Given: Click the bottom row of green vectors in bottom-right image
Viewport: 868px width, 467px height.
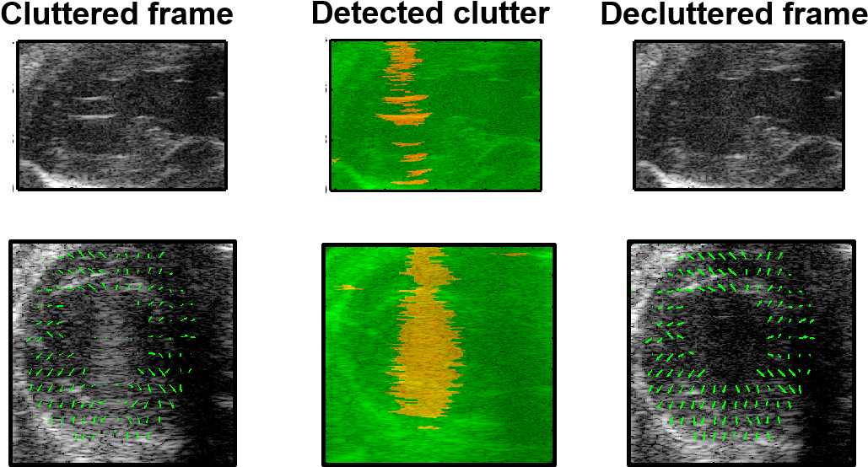Looking at the screenshot, I should [x=732, y=437].
